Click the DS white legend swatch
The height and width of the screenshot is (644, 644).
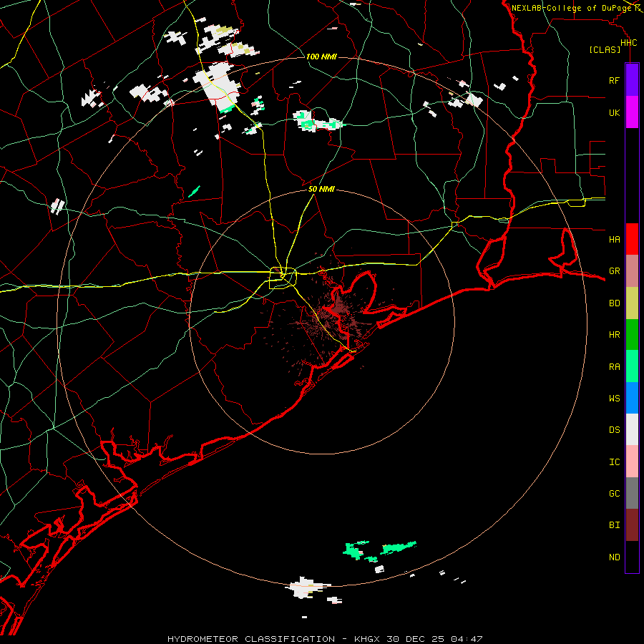click(632, 429)
